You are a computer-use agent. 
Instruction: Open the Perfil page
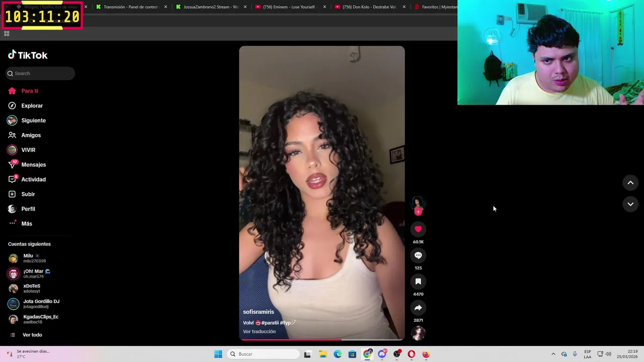click(x=22, y=209)
